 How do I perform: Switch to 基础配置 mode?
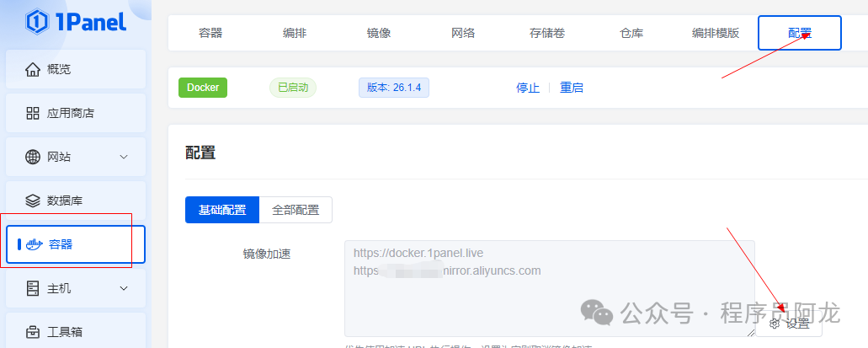(x=222, y=210)
